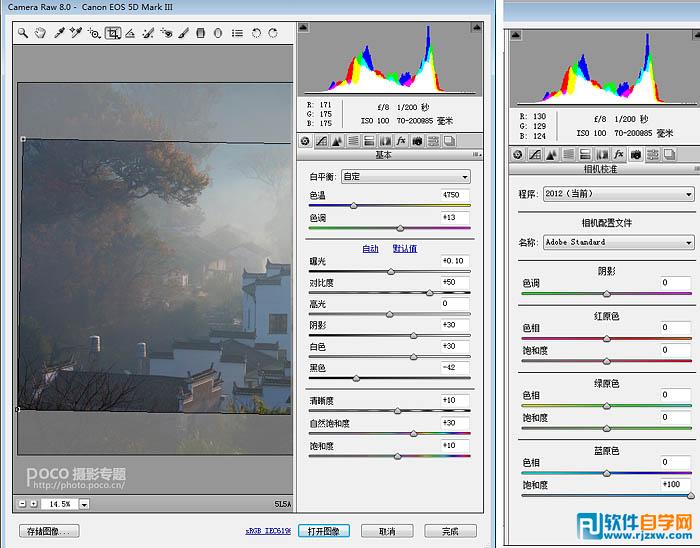Open the Tone Curve tab in right window

click(x=534, y=155)
